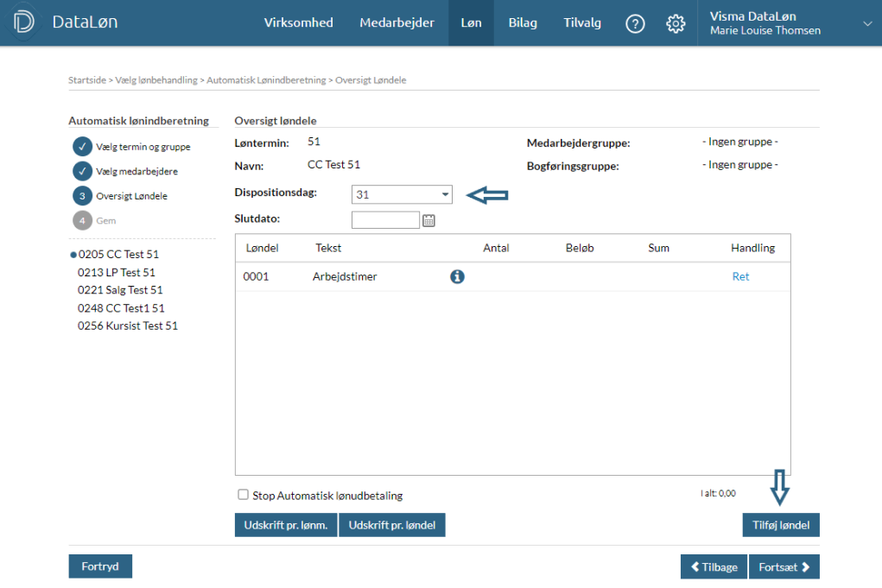This screenshot has width=882, height=588.
Task: Select employee 0221 Salg Test 51
Action: (x=120, y=290)
